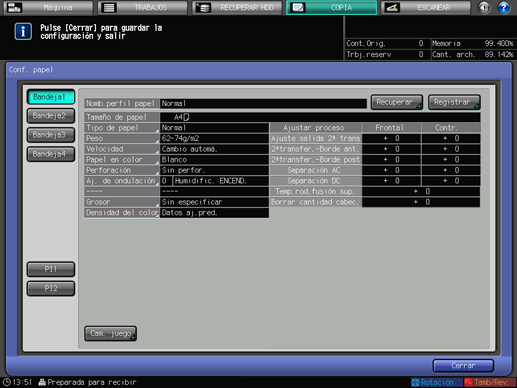
Task: Open the RECUPERAR HDD tab
Action: click(237, 7)
